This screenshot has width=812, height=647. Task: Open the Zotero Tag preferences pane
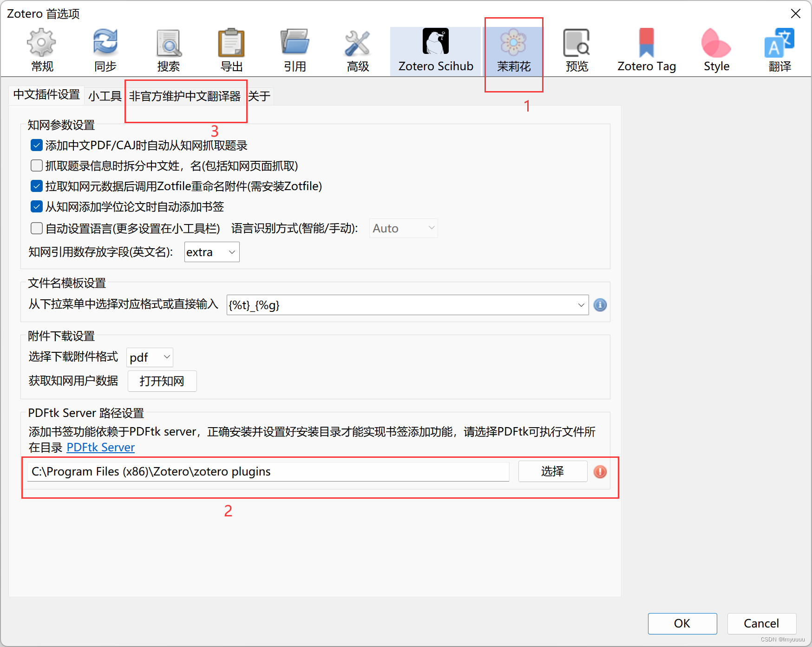click(x=647, y=50)
